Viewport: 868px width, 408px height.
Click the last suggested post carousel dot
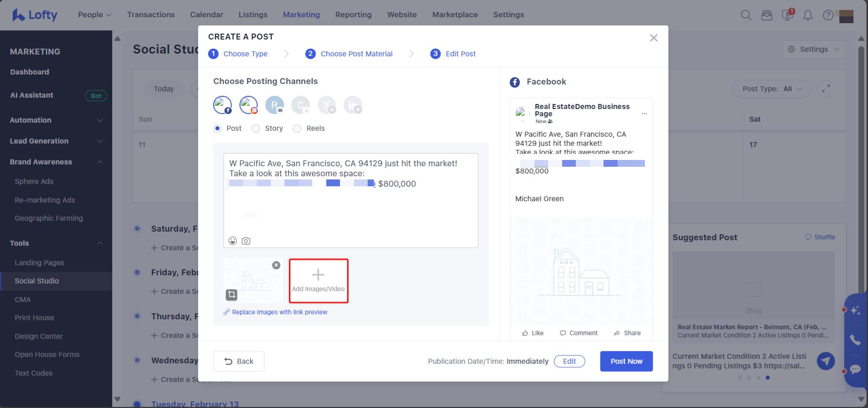(x=768, y=378)
